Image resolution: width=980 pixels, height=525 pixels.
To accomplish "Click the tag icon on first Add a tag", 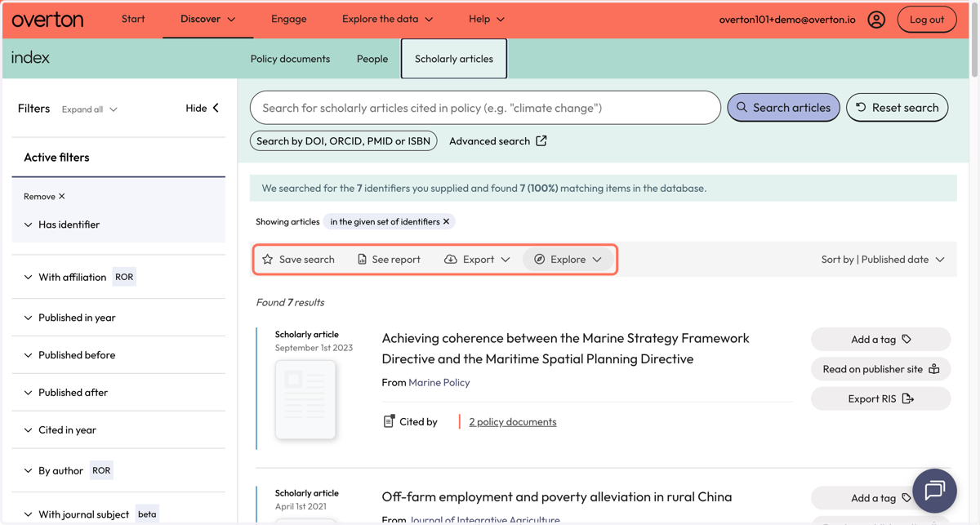I will click(906, 339).
